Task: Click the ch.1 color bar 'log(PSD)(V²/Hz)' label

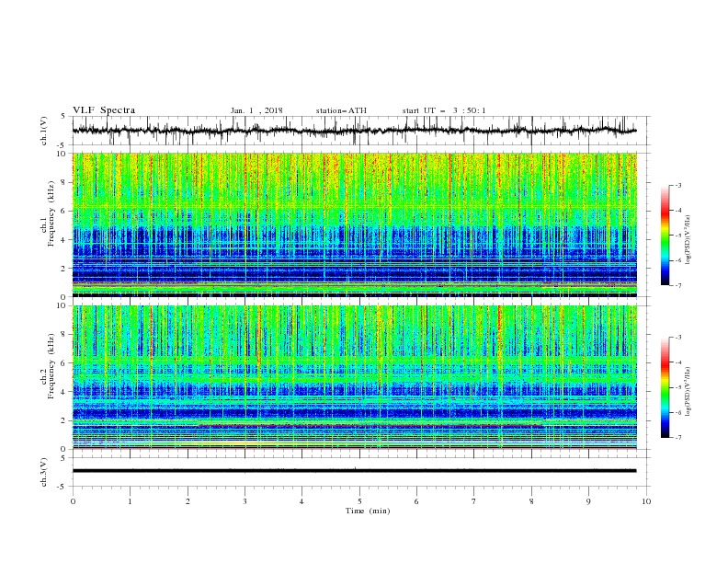Action: pos(688,240)
